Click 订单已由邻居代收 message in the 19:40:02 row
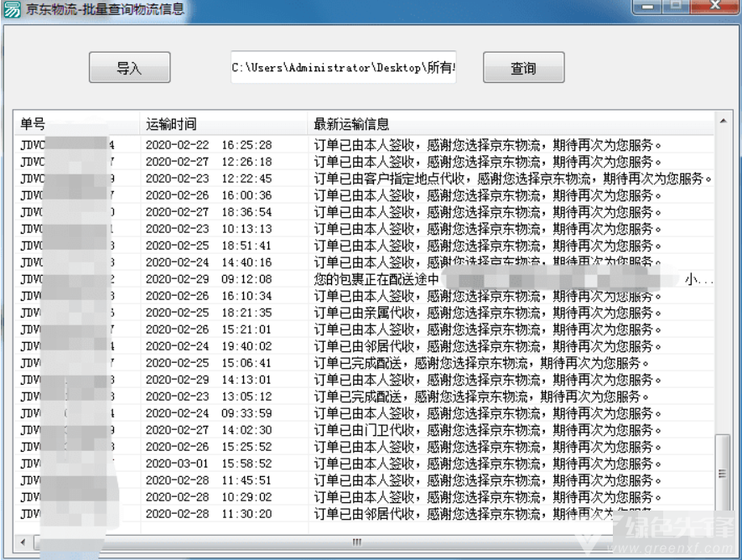 click(x=487, y=346)
